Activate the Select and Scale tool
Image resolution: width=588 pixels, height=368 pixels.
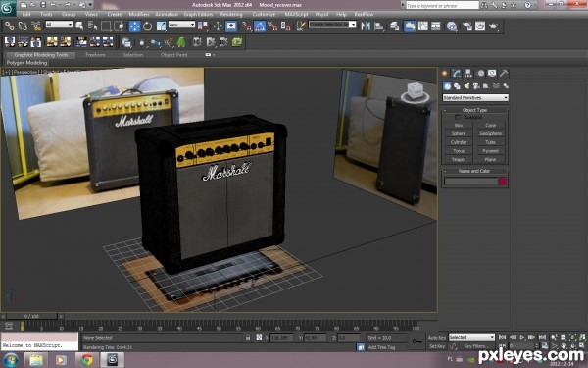[162, 26]
